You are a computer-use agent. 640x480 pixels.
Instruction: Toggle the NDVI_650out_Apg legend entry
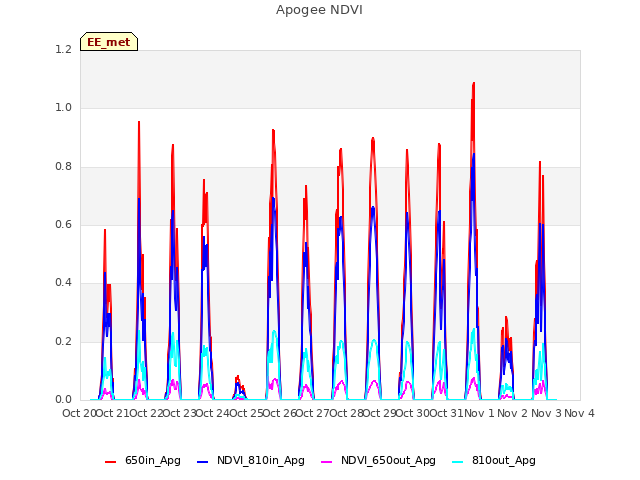378,460
